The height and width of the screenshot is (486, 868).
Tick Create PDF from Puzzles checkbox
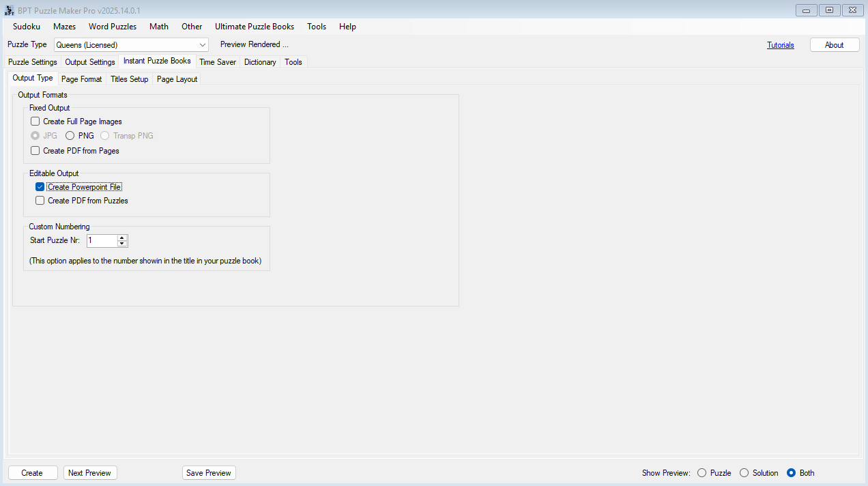coord(40,201)
